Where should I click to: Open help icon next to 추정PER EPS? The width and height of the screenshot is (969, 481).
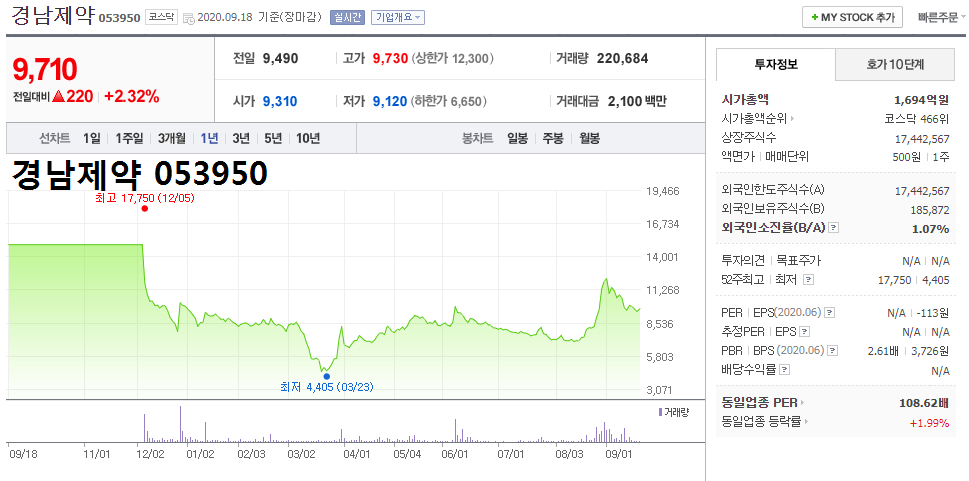coord(805,331)
